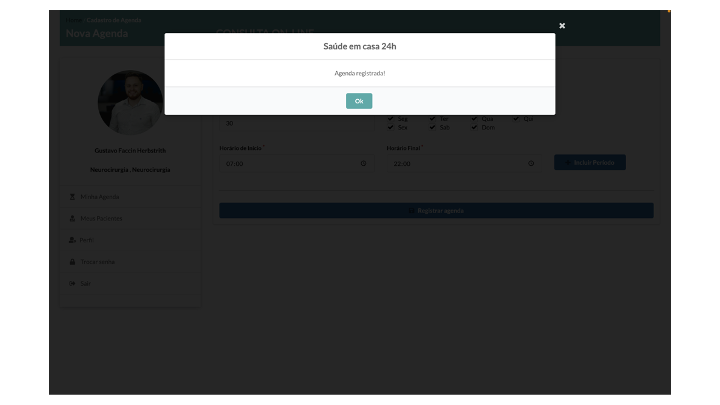Disable the Sex weekday checkbox
Viewport: 720px width, 405px height.
(x=391, y=127)
